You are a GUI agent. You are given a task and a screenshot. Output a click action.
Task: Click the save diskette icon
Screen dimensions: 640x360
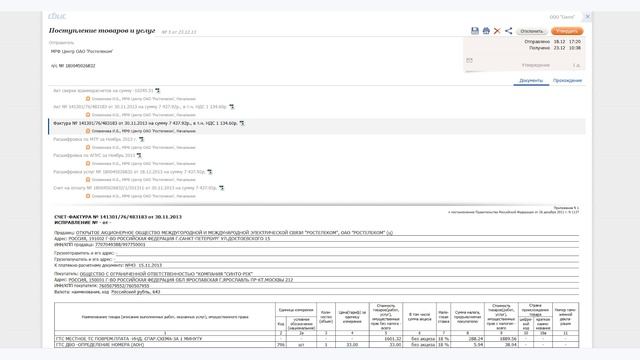click(475, 31)
